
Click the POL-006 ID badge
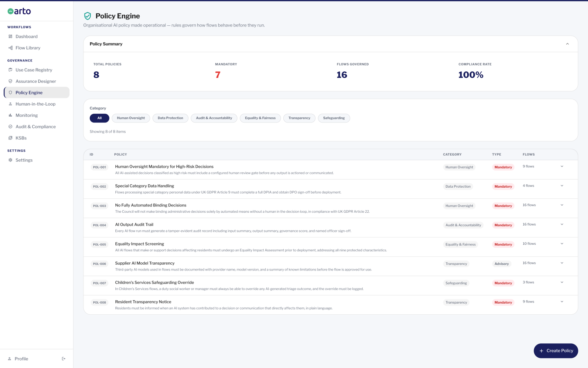[99, 264]
